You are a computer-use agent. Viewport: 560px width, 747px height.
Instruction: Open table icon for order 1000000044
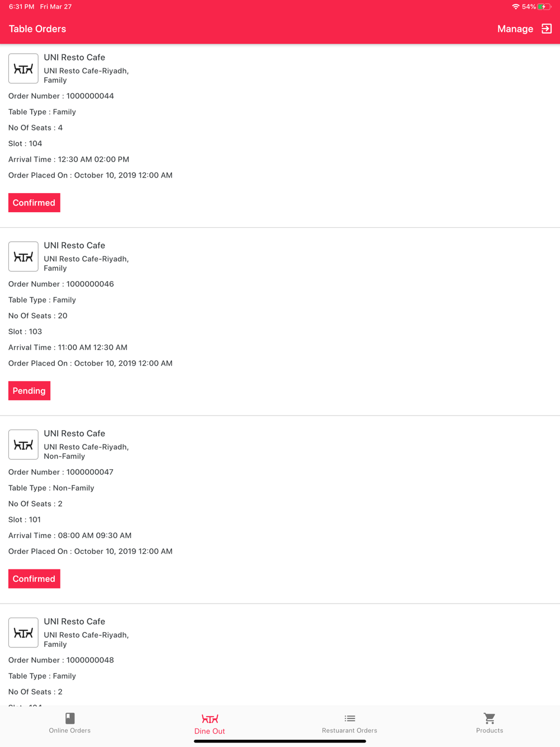point(23,68)
